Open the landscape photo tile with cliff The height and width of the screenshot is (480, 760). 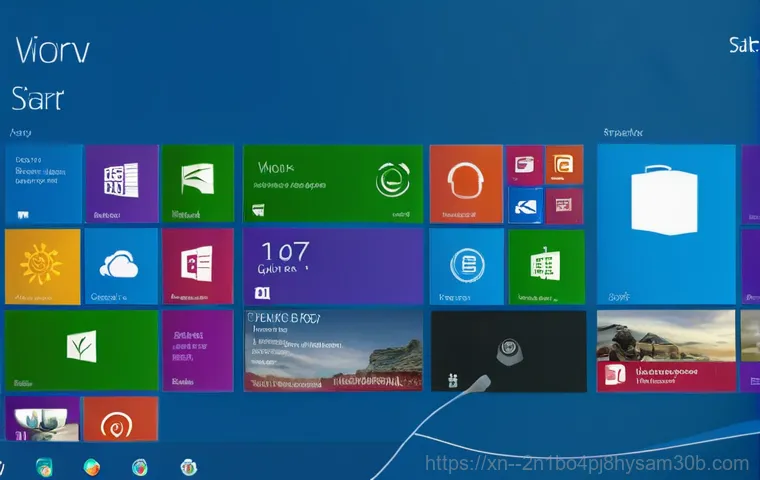click(333, 351)
